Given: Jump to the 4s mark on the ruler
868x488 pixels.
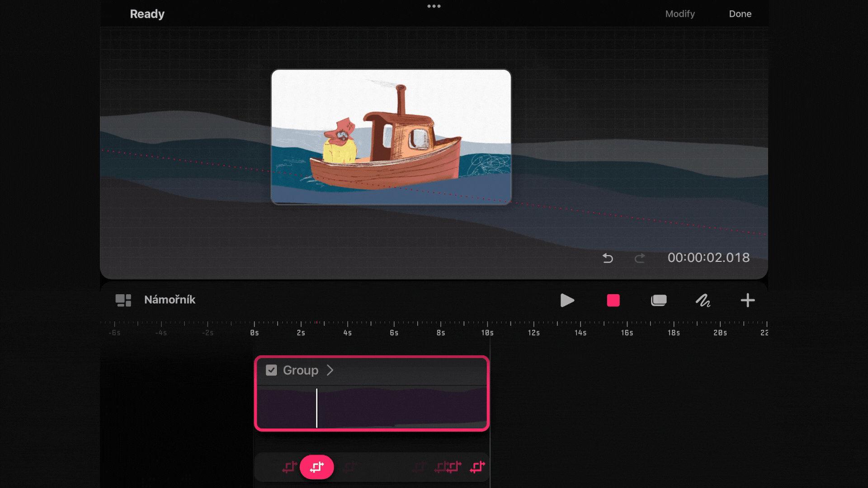Looking at the screenshot, I should pos(348,333).
